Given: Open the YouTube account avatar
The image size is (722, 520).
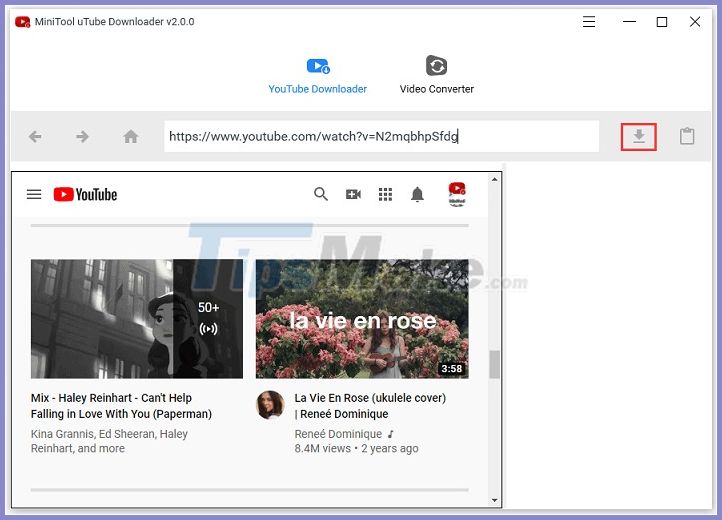Looking at the screenshot, I should click(x=457, y=194).
